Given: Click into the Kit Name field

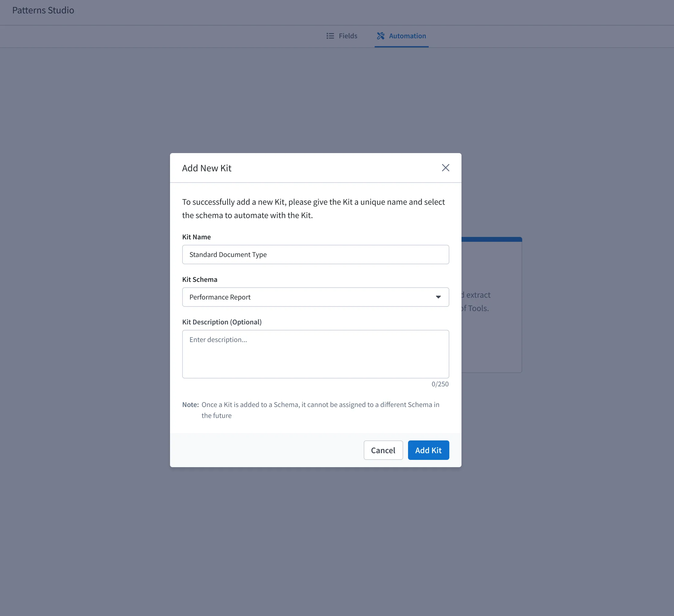Looking at the screenshot, I should (x=315, y=255).
